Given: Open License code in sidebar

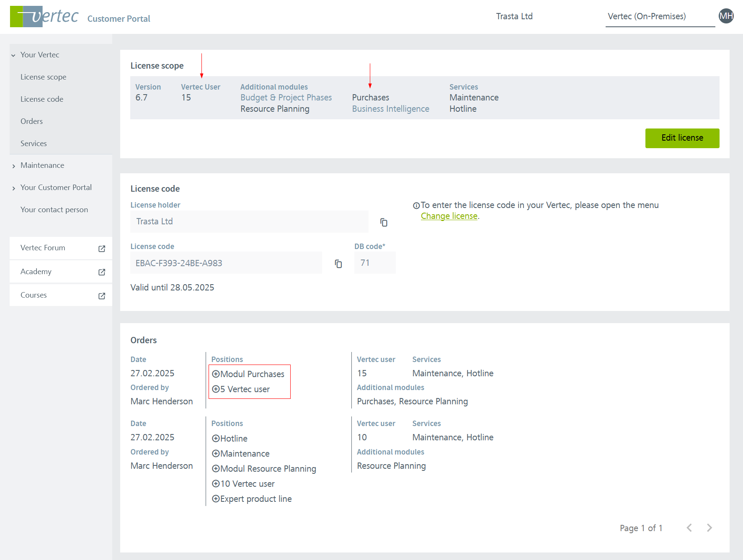Looking at the screenshot, I should coord(42,99).
